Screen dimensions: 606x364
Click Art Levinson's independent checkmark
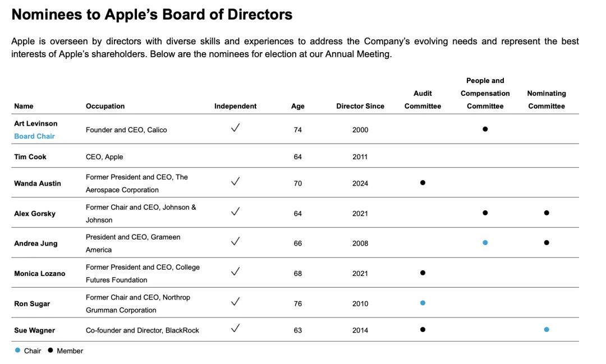235,128
